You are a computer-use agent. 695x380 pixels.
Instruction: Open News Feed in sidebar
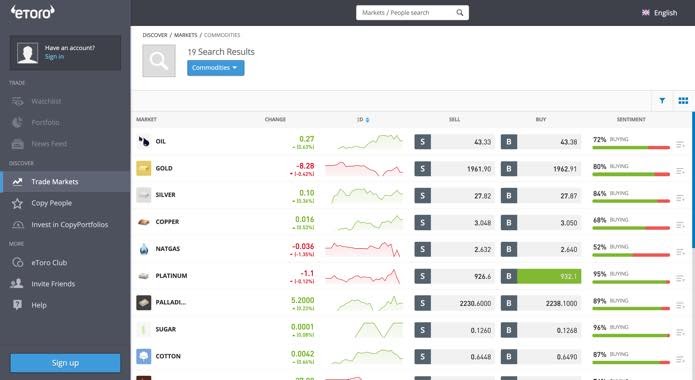(49, 144)
